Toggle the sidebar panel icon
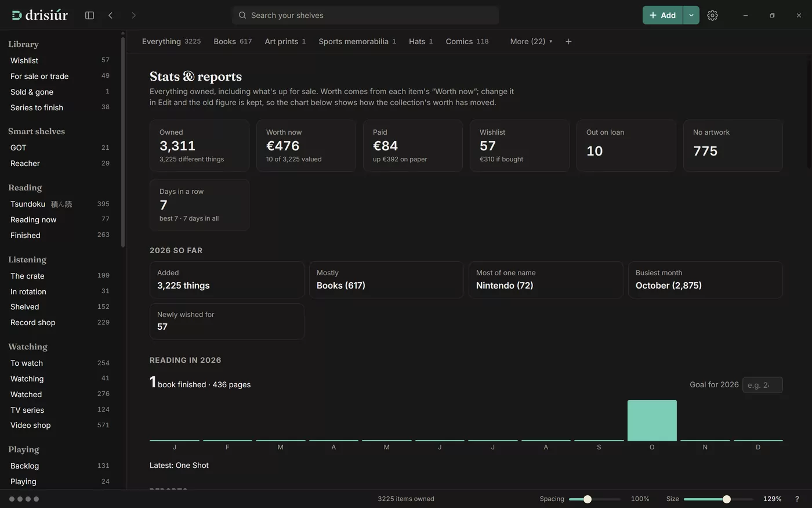Image resolution: width=812 pixels, height=508 pixels. tap(89, 15)
